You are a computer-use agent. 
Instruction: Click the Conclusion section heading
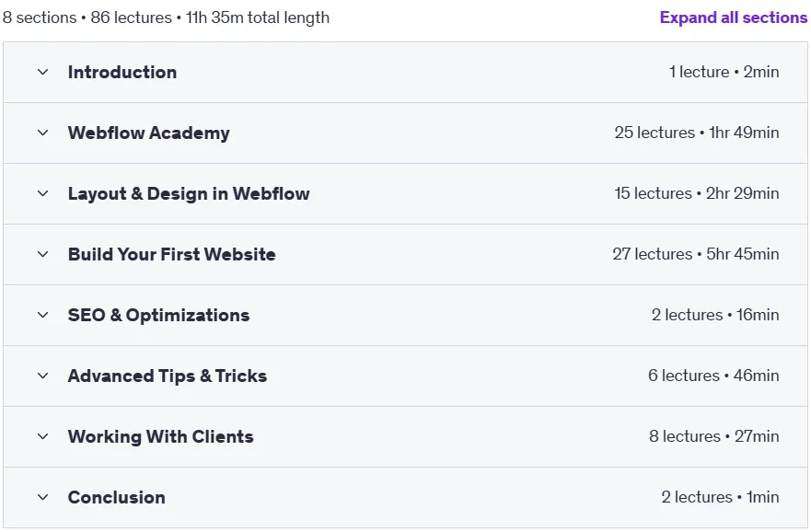point(116,497)
